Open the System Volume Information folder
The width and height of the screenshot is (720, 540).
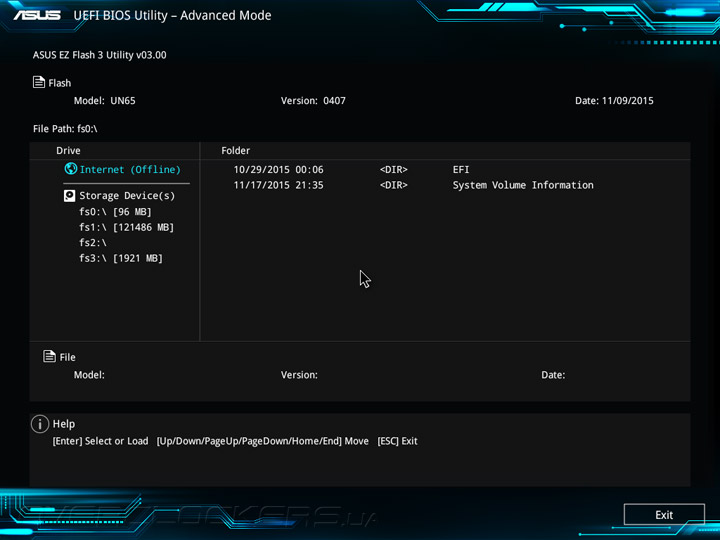click(x=523, y=185)
